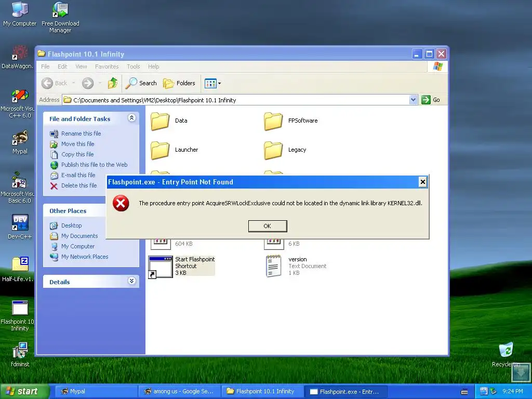Click the Back navigation button
532x399 pixels.
(x=54, y=83)
